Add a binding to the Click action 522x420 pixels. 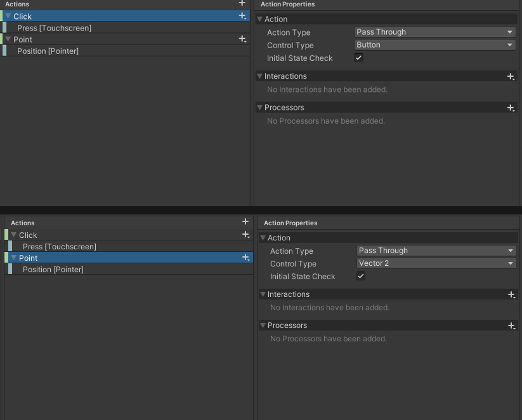coord(242,16)
